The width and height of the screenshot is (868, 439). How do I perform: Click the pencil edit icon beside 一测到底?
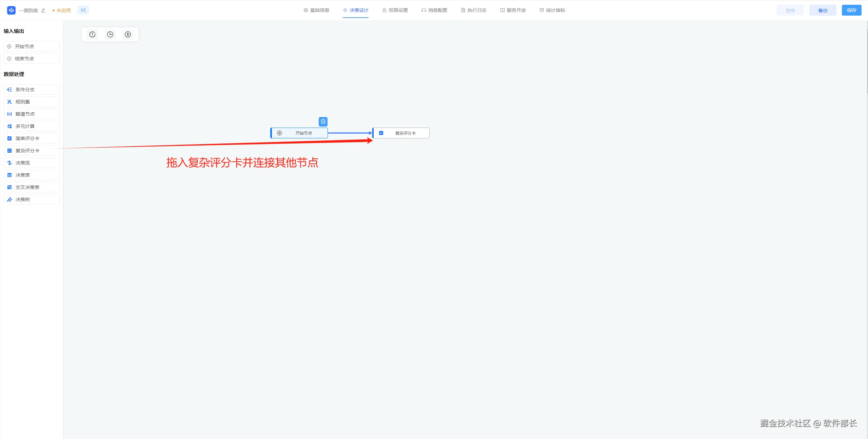[43, 11]
